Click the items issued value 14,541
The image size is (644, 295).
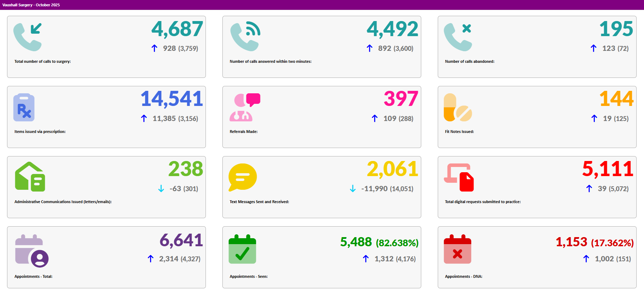(172, 99)
